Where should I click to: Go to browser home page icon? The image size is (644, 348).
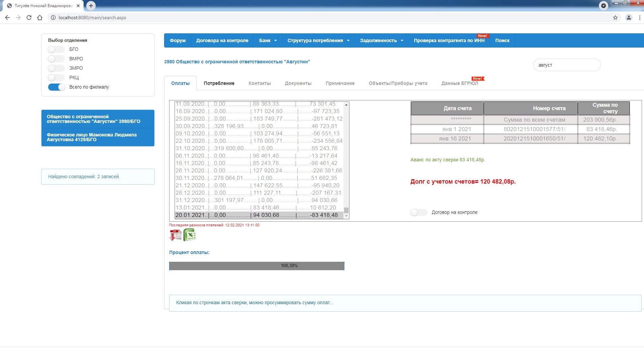click(x=40, y=18)
